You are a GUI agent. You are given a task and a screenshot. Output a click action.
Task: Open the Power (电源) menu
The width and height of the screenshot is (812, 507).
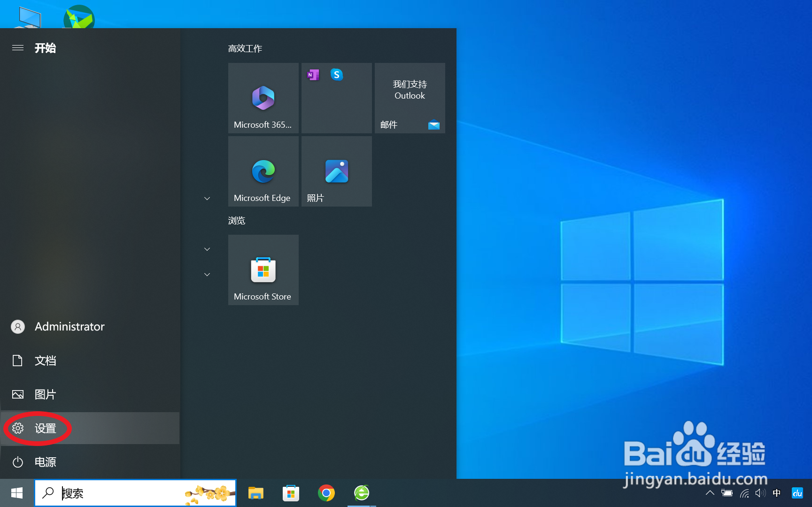(x=90, y=462)
